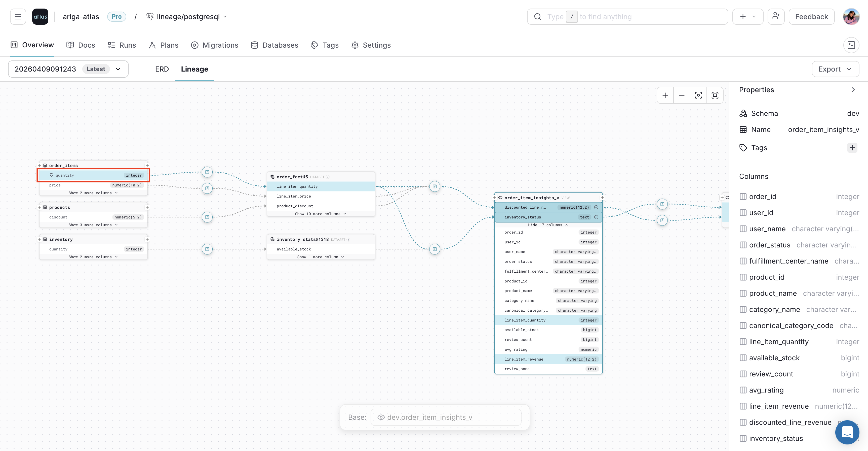Expand Show 10 more columns in order_fact
868x451 pixels.
(321, 213)
